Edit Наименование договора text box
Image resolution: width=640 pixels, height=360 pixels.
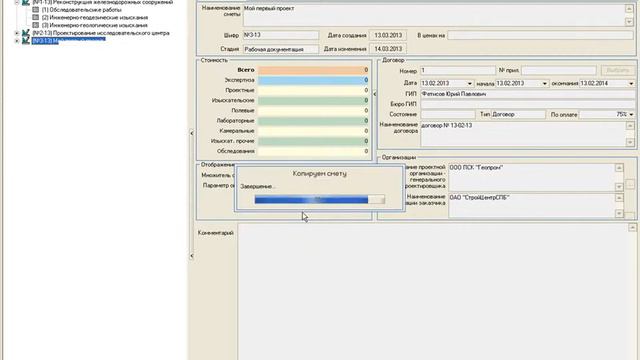[524, 134]
